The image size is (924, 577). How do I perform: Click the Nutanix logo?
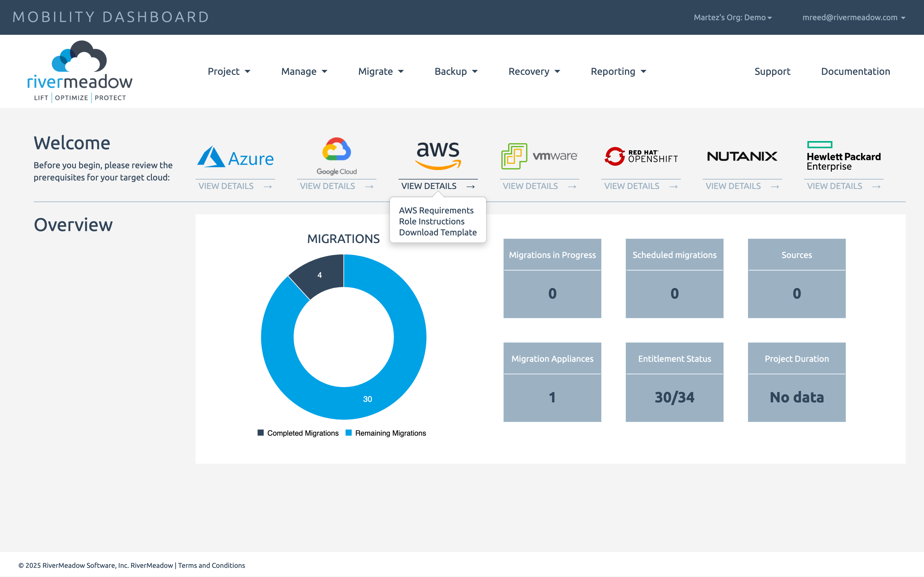(x=742, y=156)
